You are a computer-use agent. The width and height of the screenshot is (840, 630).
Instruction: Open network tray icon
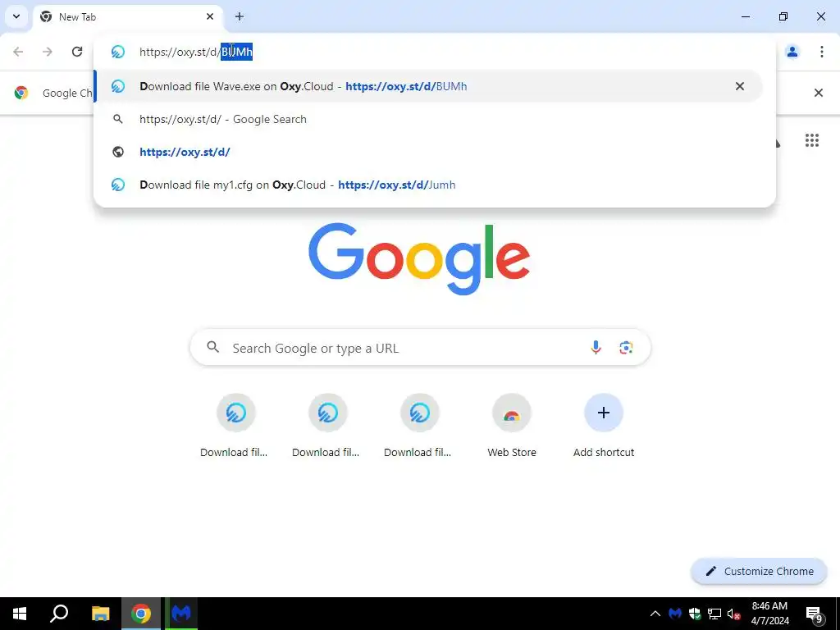714,614
